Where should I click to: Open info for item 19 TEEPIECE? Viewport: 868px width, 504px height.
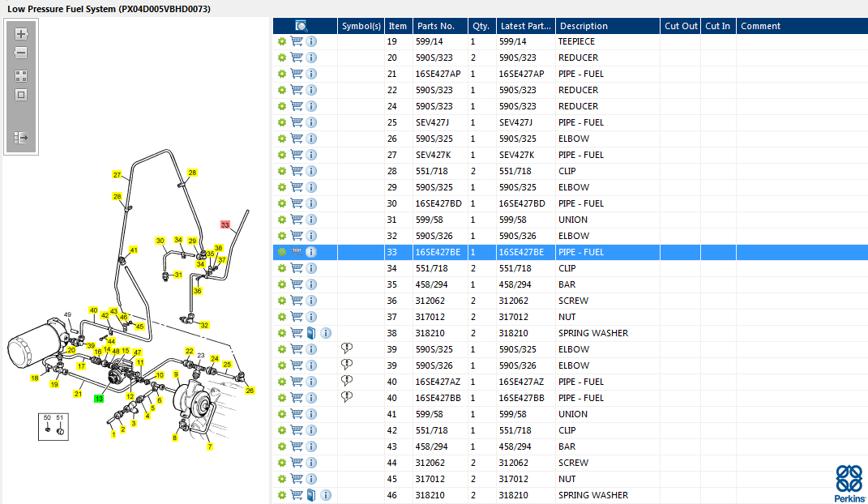click(311, 41)
